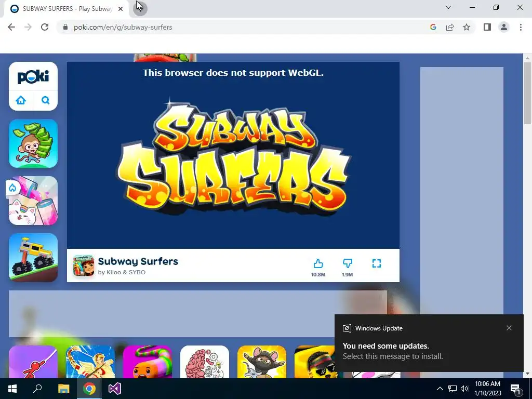
Task: Close the SUBWAY SURFERS tab
Action: (x=121, y=9)
